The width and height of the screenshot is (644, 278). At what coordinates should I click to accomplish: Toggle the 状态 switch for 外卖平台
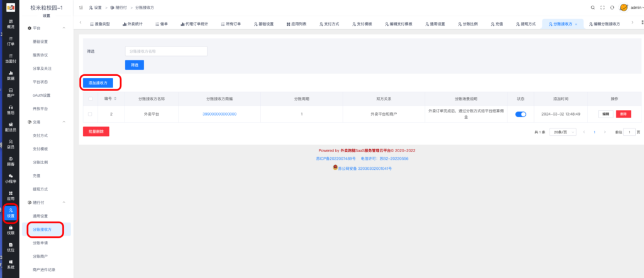[521, 114]
